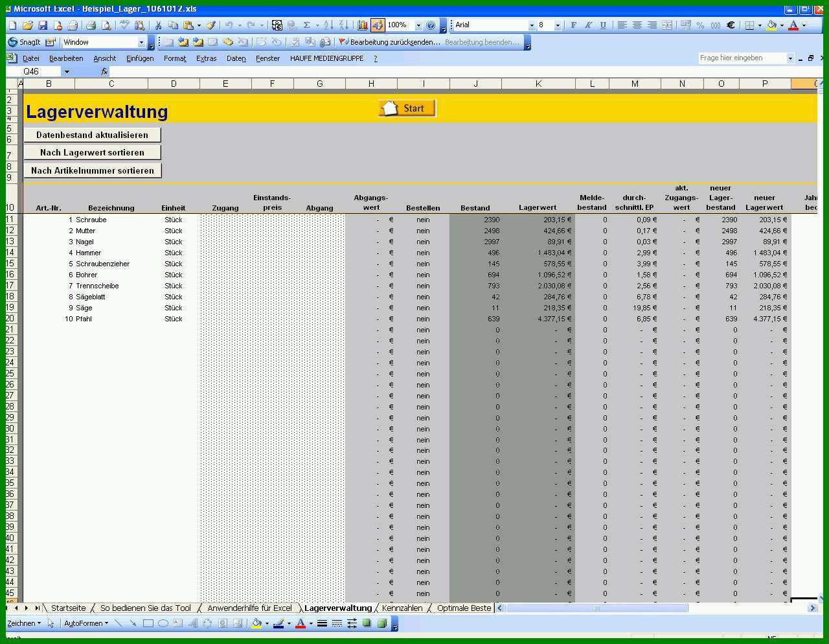This screenshot has height=644, width=829.
Task: Toggle the Select Objects pointer tool
Action: (x=51, y=623)
